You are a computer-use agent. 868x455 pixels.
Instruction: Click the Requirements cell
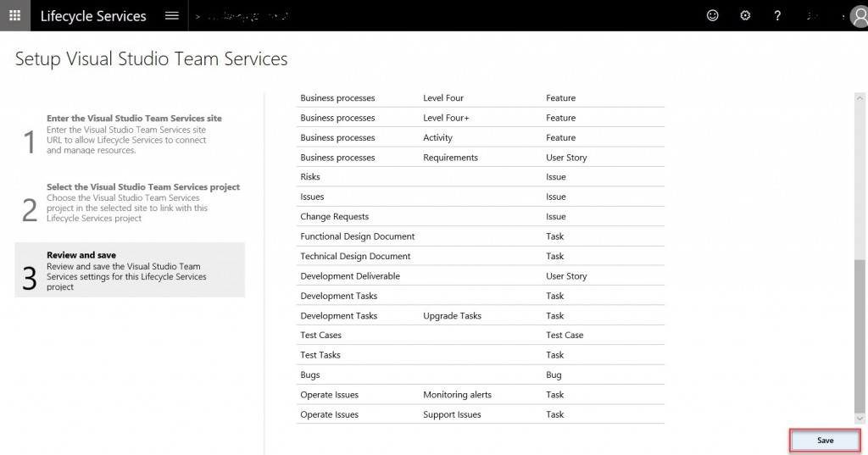pos(451,158)
